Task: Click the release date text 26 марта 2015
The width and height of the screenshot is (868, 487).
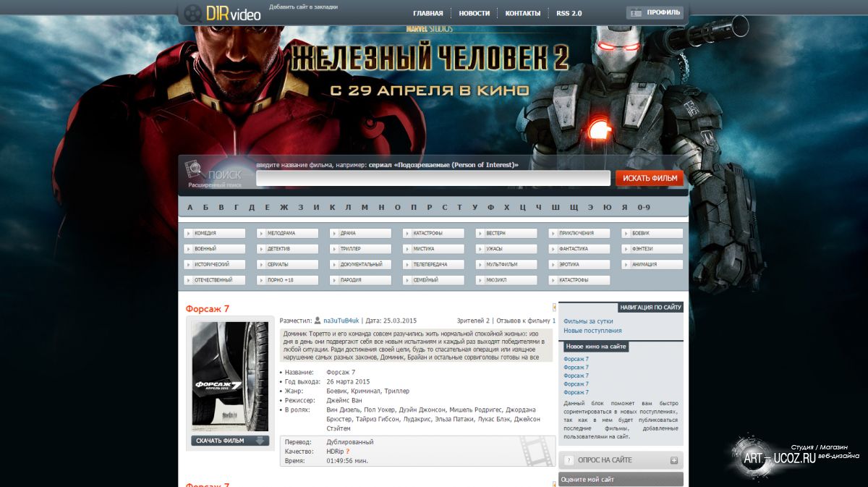Action: [x=348, y=381]
